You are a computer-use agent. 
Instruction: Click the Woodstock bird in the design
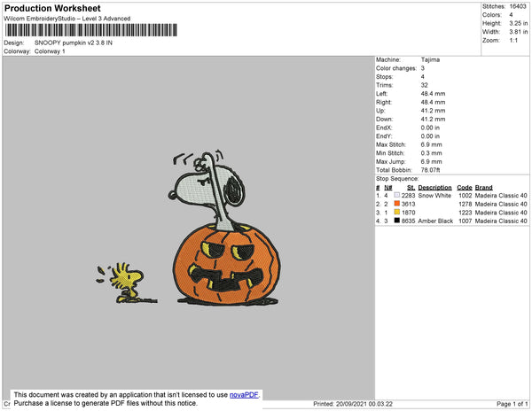pos(126,283)
